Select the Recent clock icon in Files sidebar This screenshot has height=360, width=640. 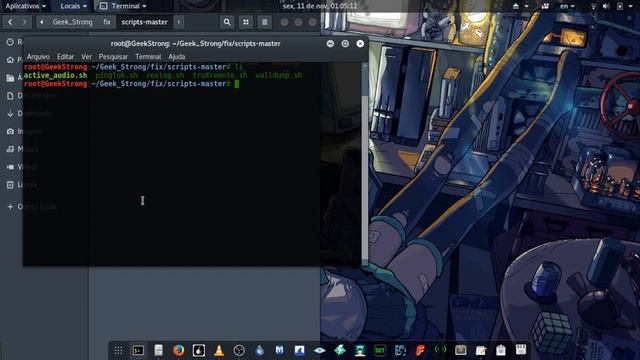(10, 42)
